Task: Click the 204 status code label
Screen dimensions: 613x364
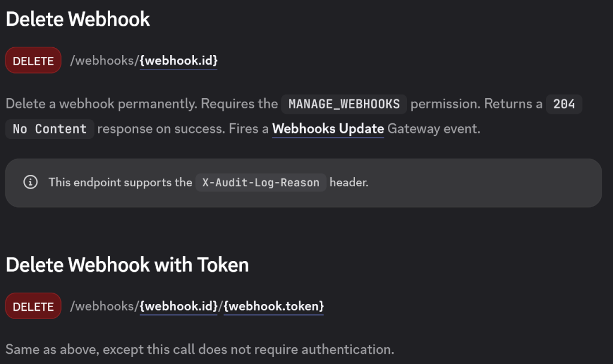Action: click(x=564, y=104)
